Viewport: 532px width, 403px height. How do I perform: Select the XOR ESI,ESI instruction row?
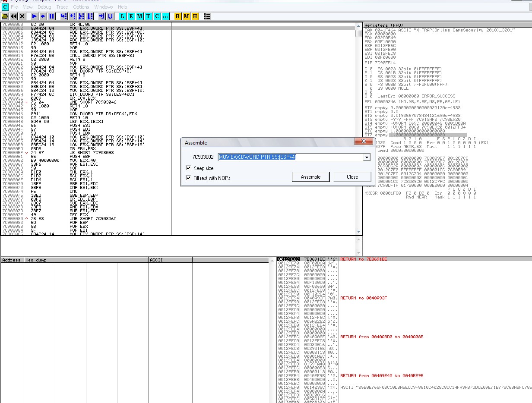(x=86, y=164)
